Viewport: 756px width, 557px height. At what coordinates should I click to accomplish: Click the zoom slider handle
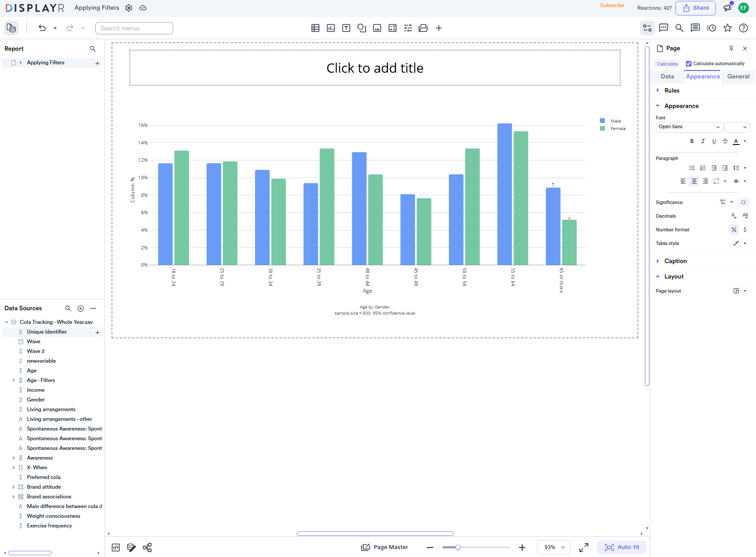pos(458,547)
